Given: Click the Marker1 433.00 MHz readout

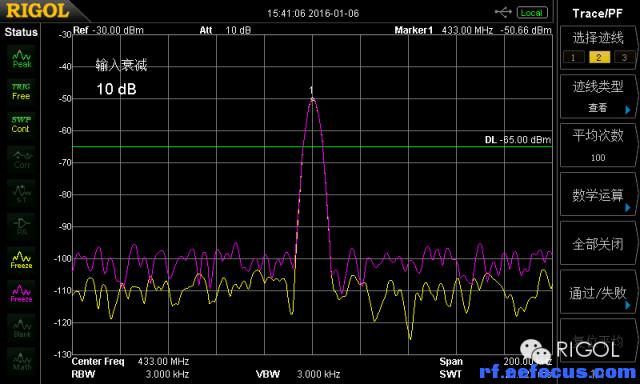Looking at the screenshot, I should 444,30.
